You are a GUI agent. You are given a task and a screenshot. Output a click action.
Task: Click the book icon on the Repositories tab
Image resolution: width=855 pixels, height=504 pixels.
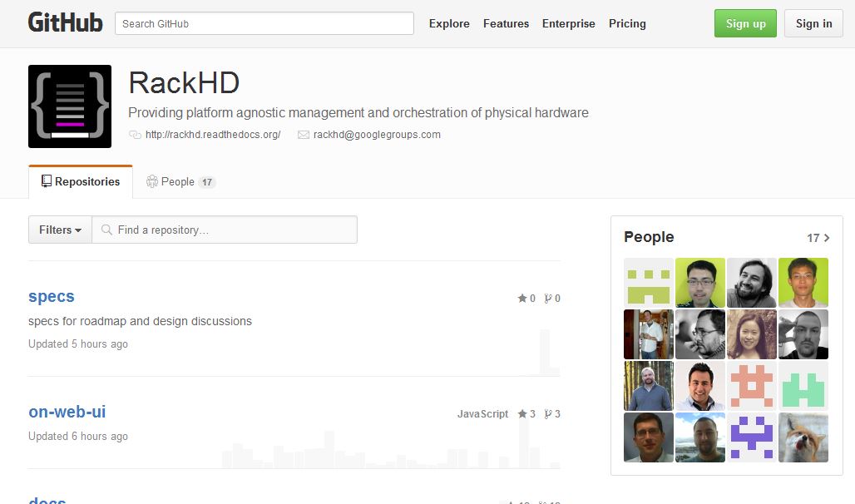47,181
